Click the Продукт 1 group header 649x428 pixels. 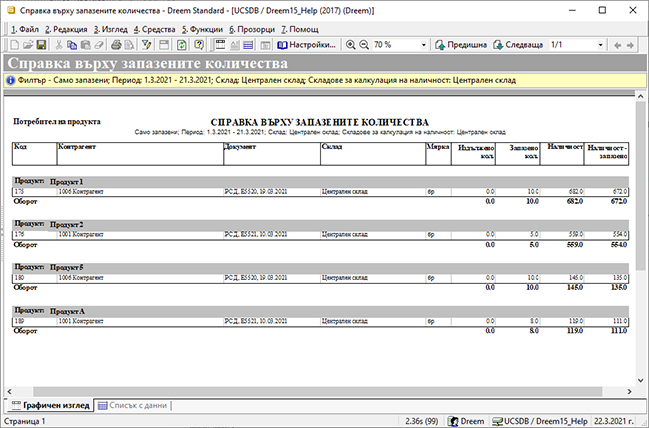click(320, 181)
